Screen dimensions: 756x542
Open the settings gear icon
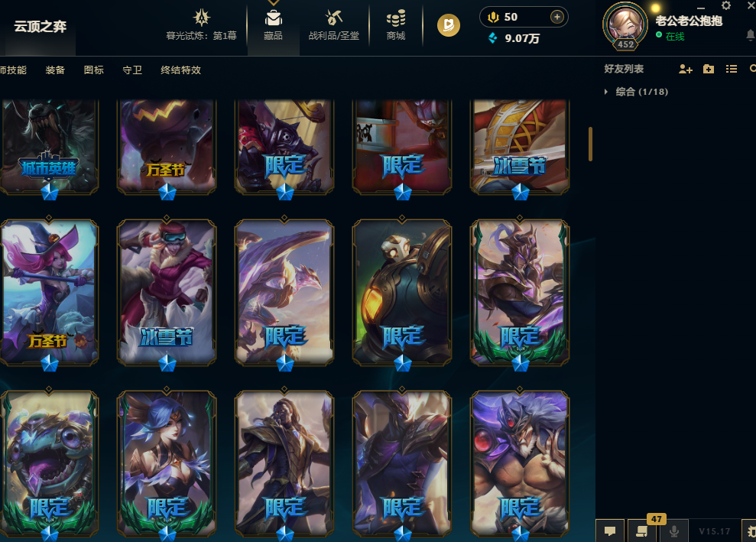726,6
